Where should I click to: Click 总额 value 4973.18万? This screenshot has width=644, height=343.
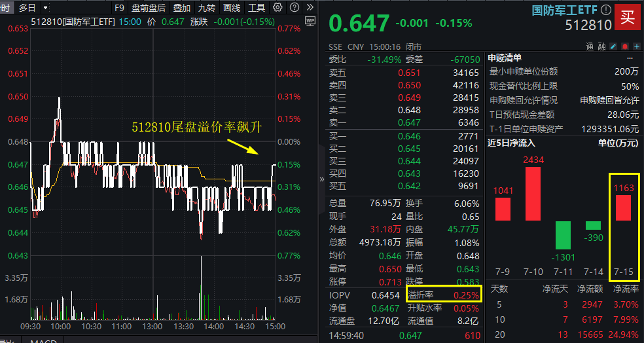click(380, 242)
